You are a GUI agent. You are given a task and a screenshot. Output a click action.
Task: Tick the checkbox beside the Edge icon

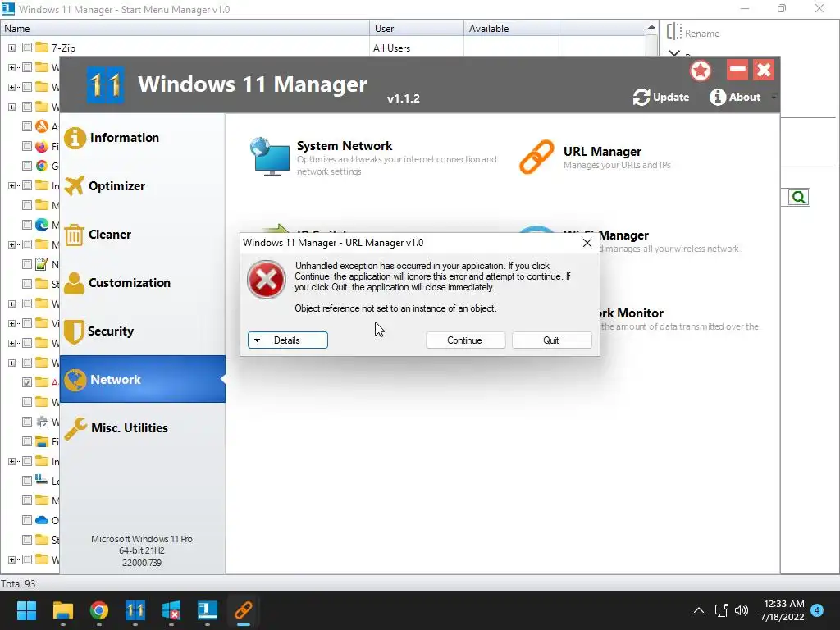[27, 225]
